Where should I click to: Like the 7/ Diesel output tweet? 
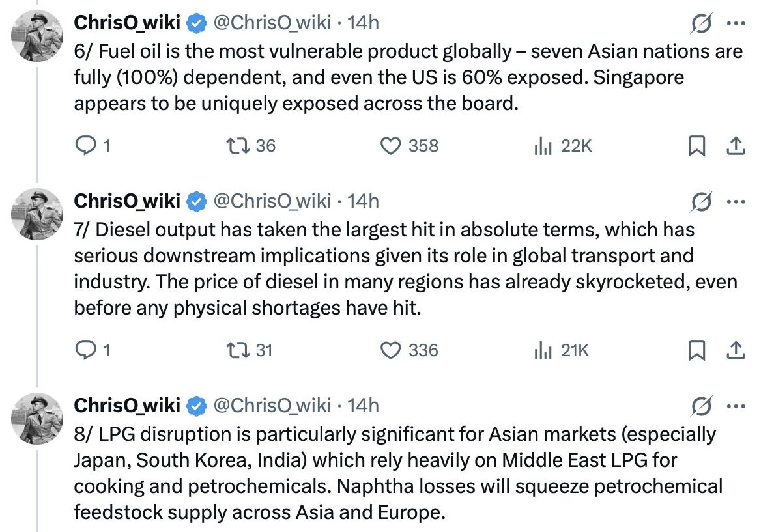[x=390, y=350]
